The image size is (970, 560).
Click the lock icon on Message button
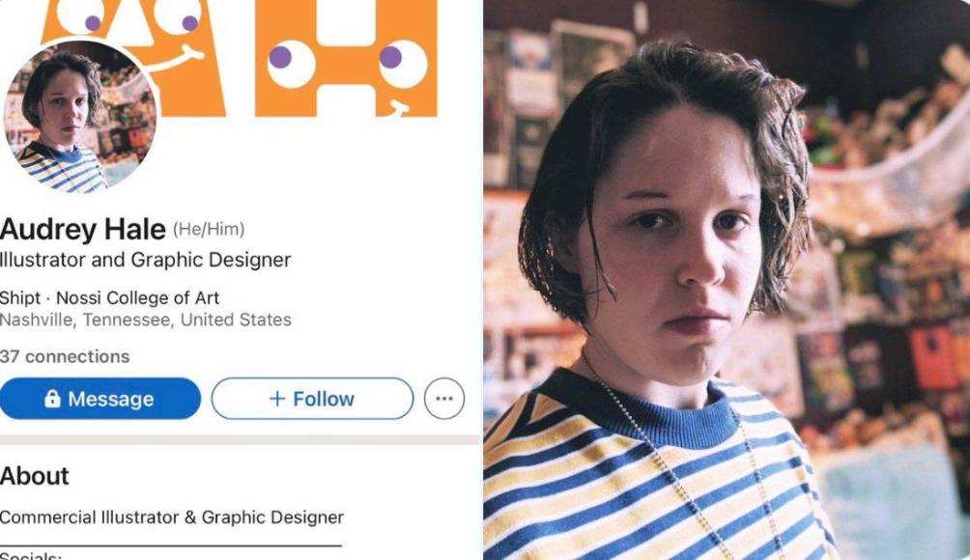click(x=52, y=399)
